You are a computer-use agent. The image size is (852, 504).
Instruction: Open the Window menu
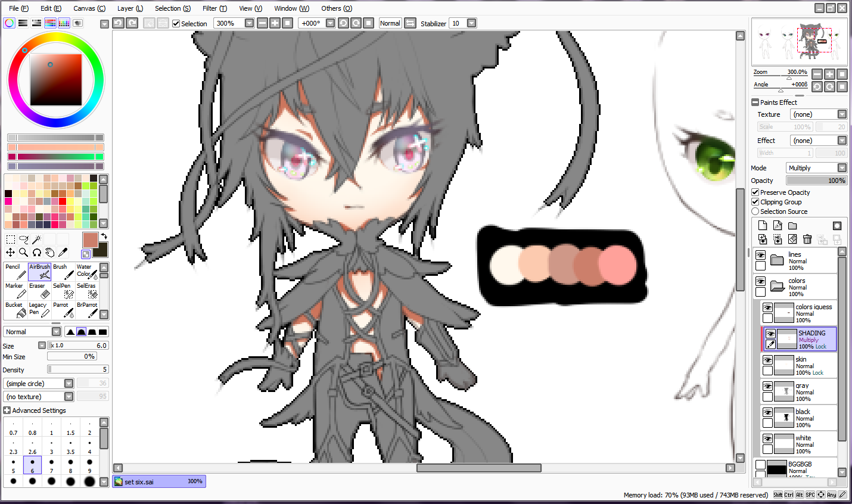(291, 8)
